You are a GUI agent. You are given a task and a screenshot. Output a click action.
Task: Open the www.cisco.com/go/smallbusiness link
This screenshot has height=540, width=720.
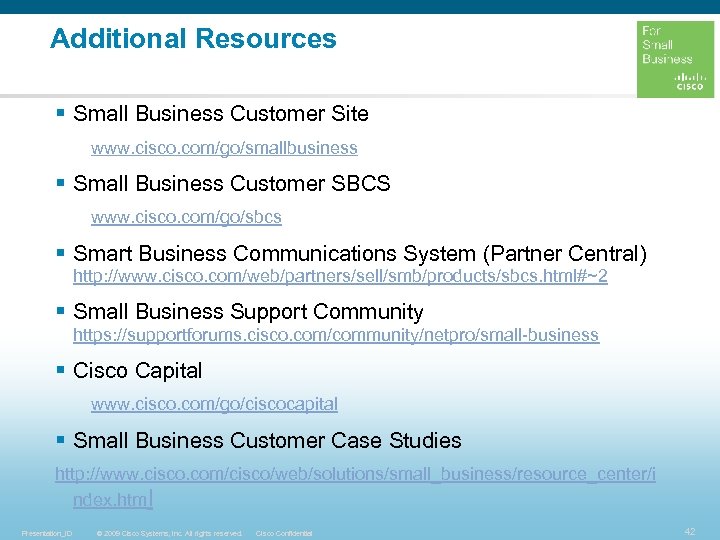[x=224, y=148]
